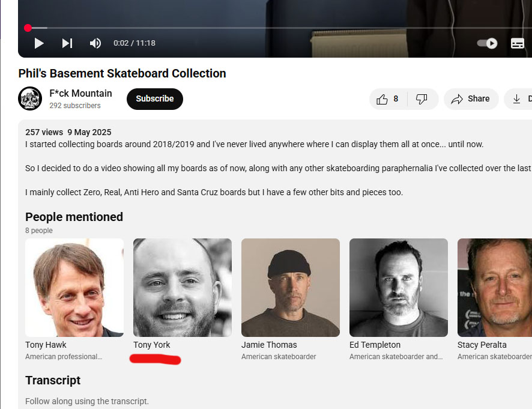Click the video title heading
Viewport: 532px width, 409px height.
tap(122, 73)
